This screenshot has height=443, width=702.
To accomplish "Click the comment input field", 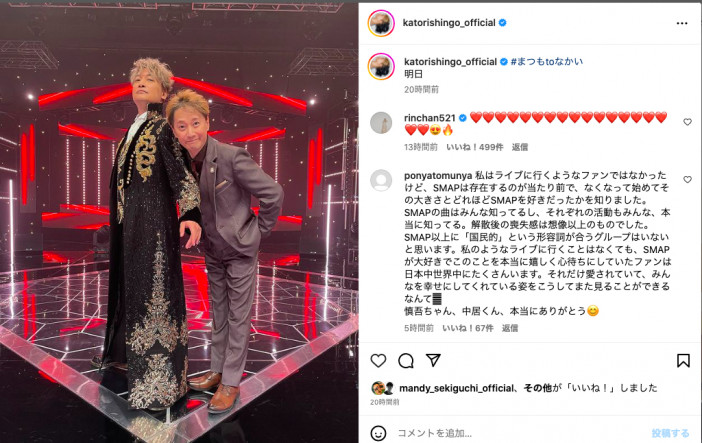I will [519, 433].
